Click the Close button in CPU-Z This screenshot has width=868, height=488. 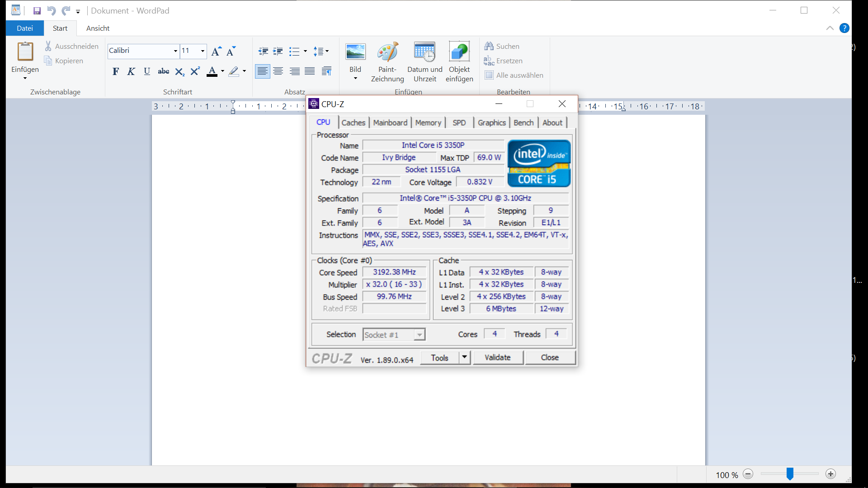tap(549, 357)
